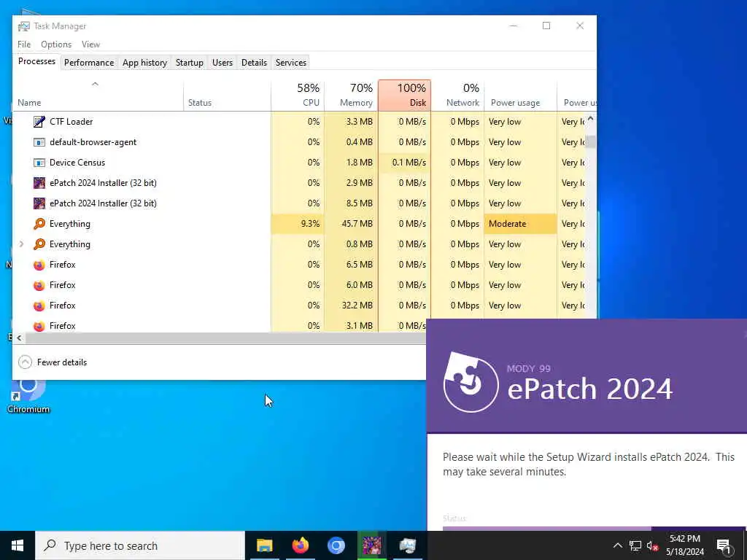Screen dimensions: 747x560
Task: Click the 9.3% CPU cell
Action: click(x=298, y=224)
